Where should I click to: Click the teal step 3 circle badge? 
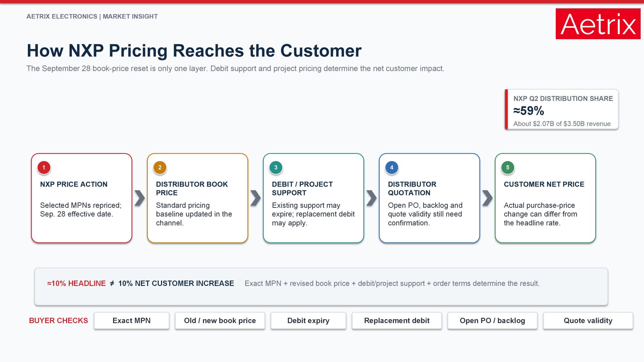[276, 168]
